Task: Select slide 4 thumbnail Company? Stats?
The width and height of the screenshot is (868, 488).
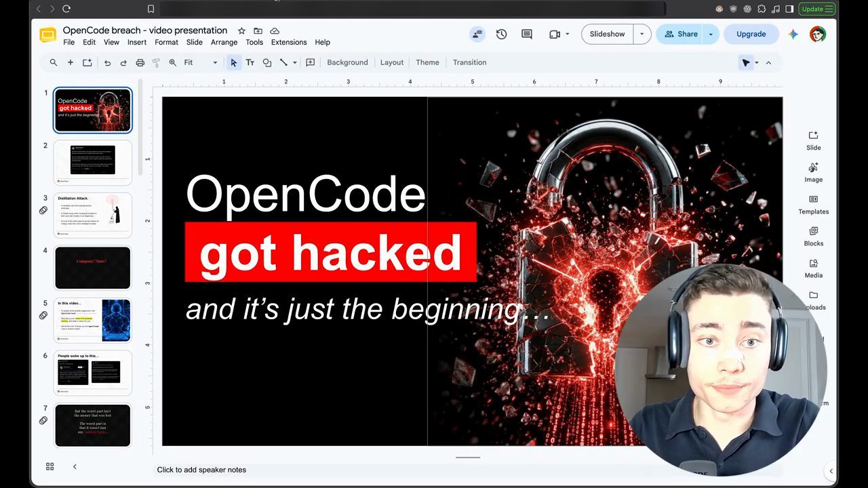Action: 92,267
